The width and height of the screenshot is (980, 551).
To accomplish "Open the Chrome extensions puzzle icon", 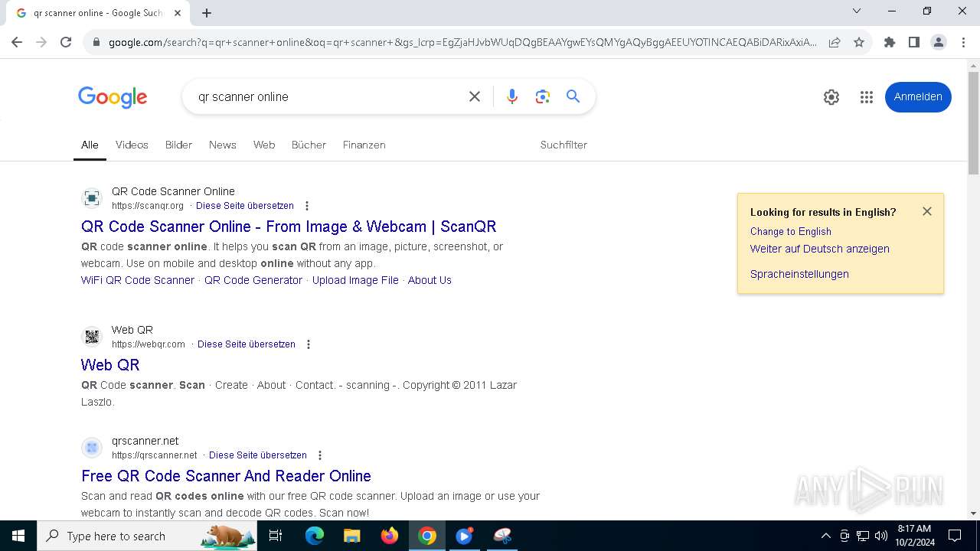I will [890, 42].
